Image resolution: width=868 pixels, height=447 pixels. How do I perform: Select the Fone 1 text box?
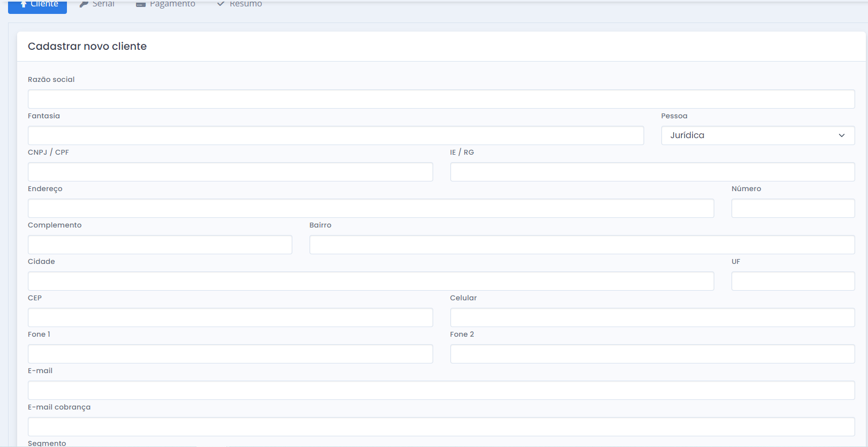(230, 354)
